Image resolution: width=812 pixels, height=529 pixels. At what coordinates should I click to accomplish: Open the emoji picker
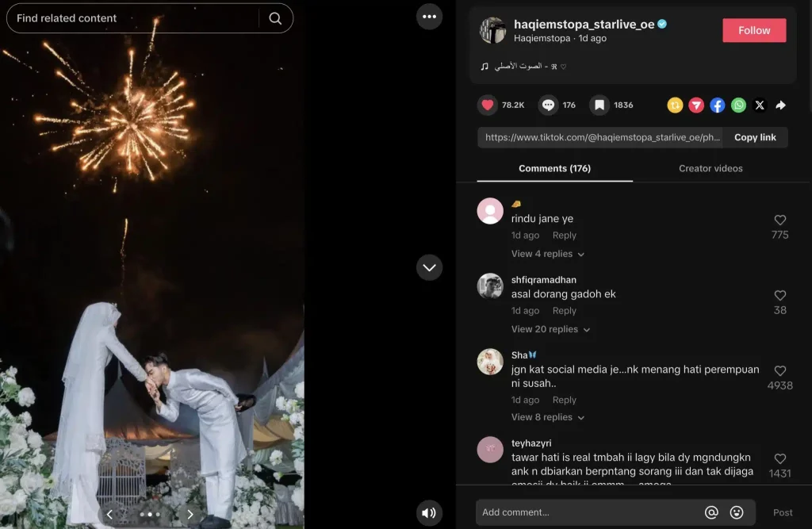click(x=737, y=512)
